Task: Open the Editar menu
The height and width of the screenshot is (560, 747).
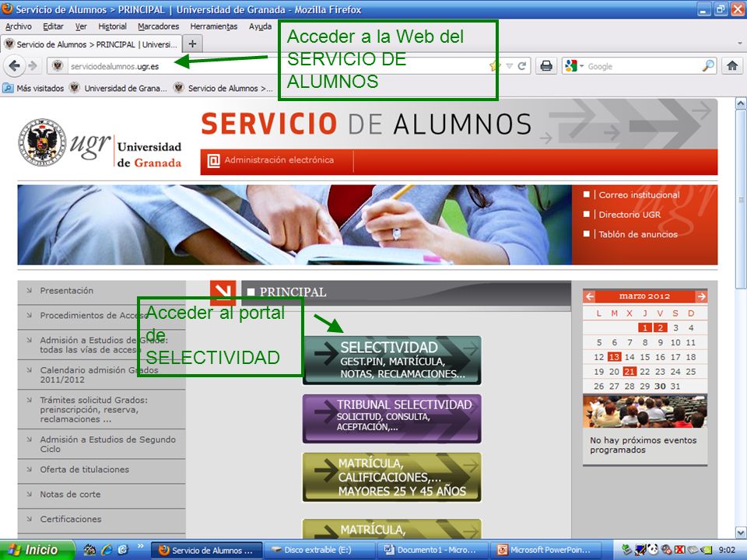Action: 53,26
